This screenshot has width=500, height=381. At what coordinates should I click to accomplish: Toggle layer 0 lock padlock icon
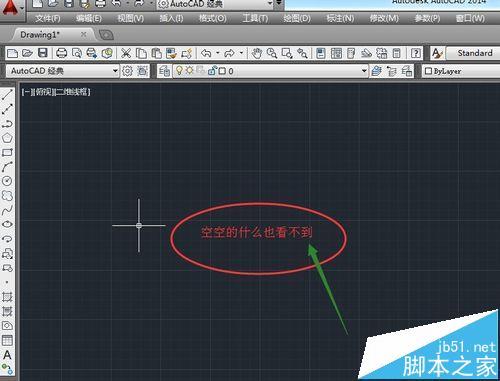212,70
